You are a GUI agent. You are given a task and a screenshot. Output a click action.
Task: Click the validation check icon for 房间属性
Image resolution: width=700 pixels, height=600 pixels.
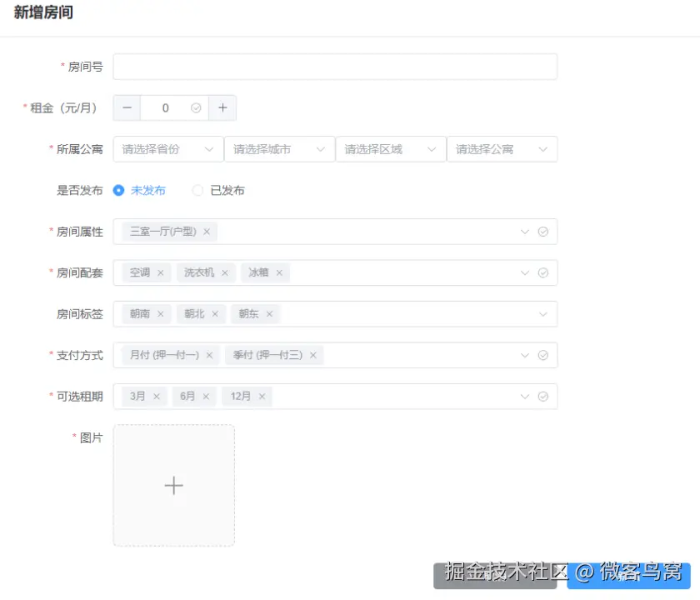[542, 232]
